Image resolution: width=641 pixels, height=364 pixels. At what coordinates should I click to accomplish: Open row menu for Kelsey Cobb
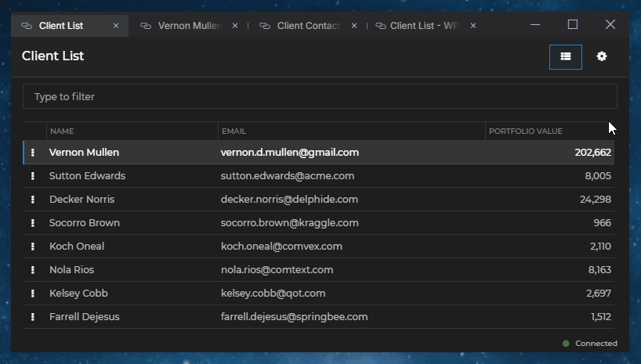click(x=33, y=294)
